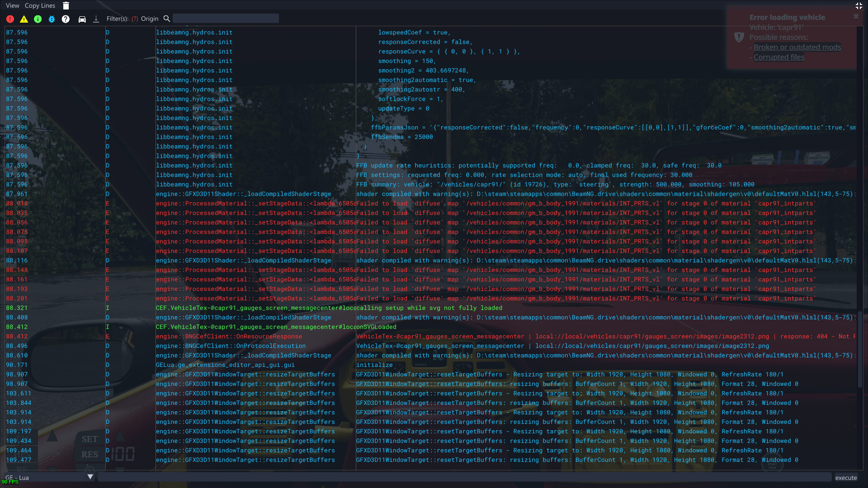Click the scroll-to-bottom download arrow icon
The width and height of the screenshot is (868, 488).
pyautogui.click(x=96, y=19)
